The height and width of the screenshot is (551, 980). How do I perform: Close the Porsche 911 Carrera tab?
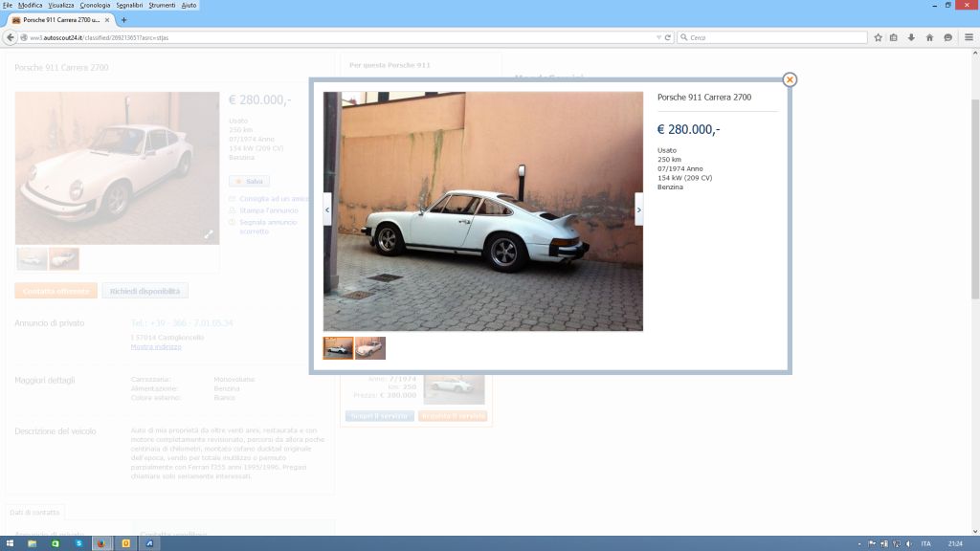(x=107, y=20)
